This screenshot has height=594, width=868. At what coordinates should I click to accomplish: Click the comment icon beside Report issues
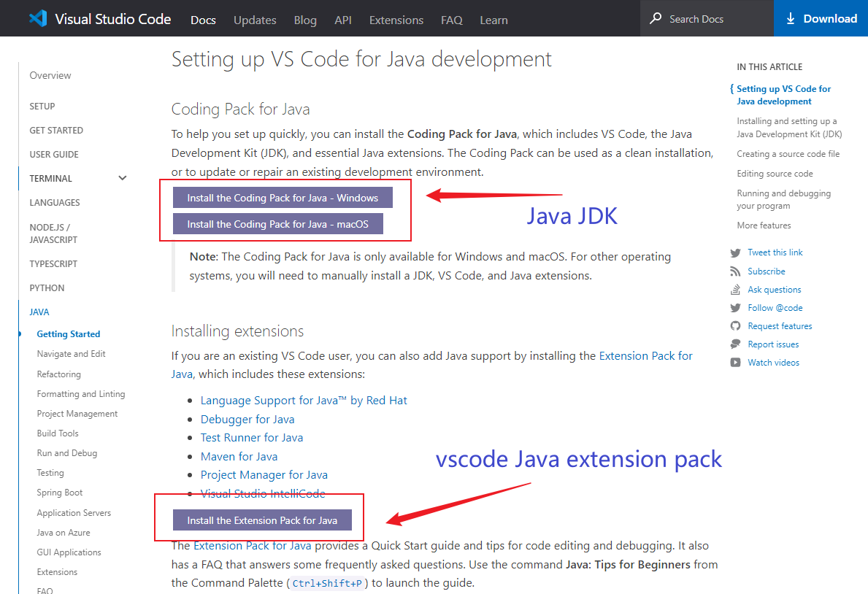pos(735,344)
